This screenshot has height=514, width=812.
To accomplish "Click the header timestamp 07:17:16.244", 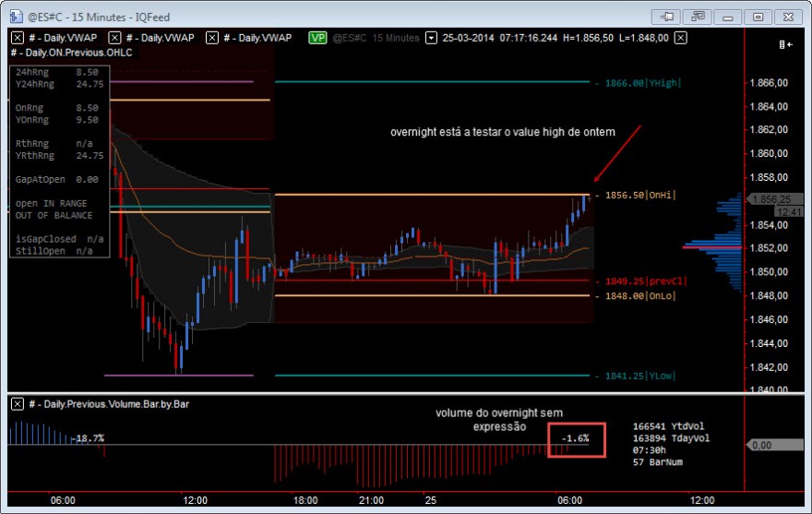I will click(529, 38).
